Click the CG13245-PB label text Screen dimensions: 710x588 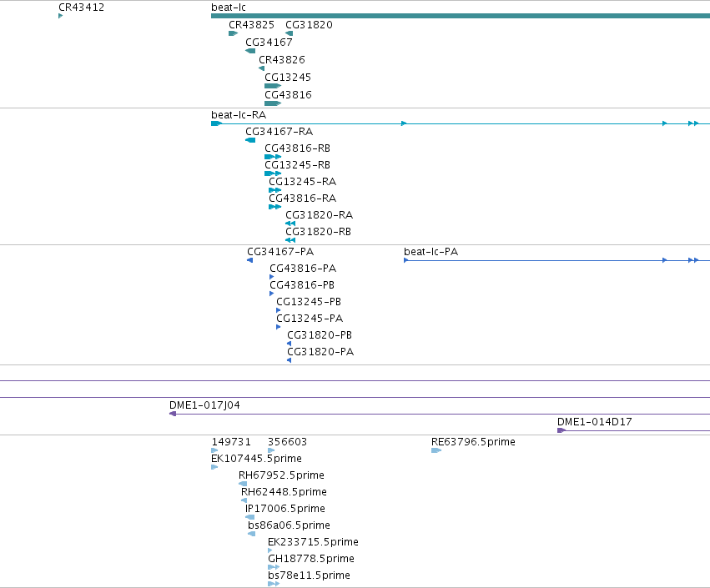point(309,302)
